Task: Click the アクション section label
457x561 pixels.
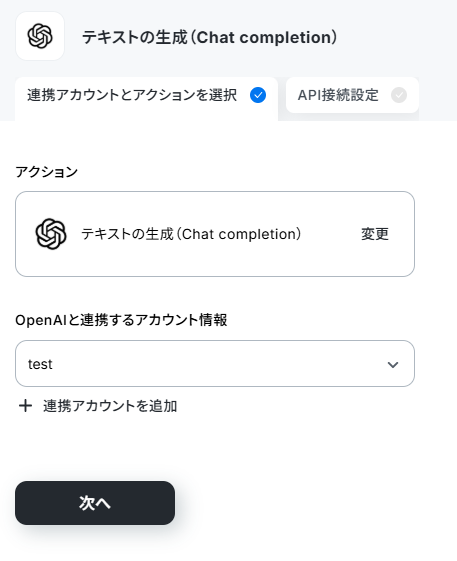Action: (47, 172)
